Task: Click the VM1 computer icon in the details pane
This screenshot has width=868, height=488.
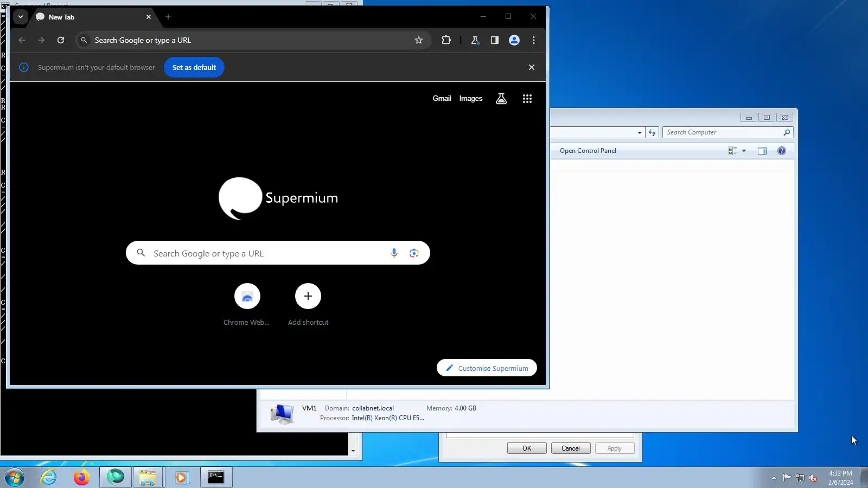Action: click(x=282, y=414)
